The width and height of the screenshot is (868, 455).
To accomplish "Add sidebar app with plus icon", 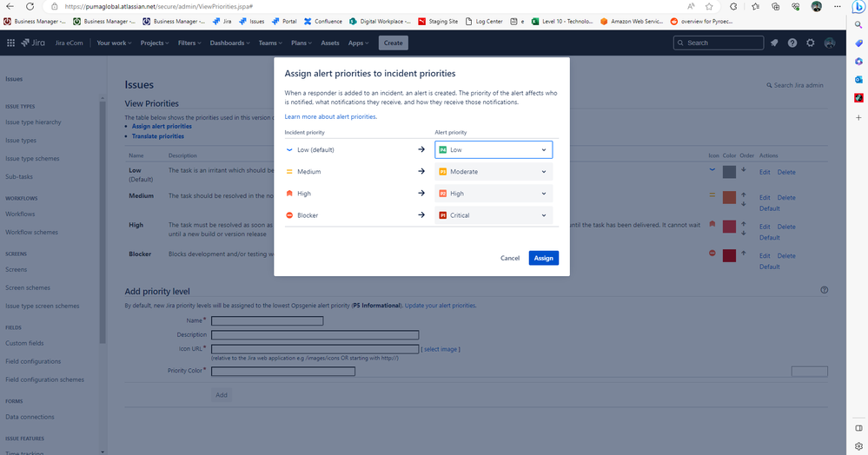I will tap(858, 117).
